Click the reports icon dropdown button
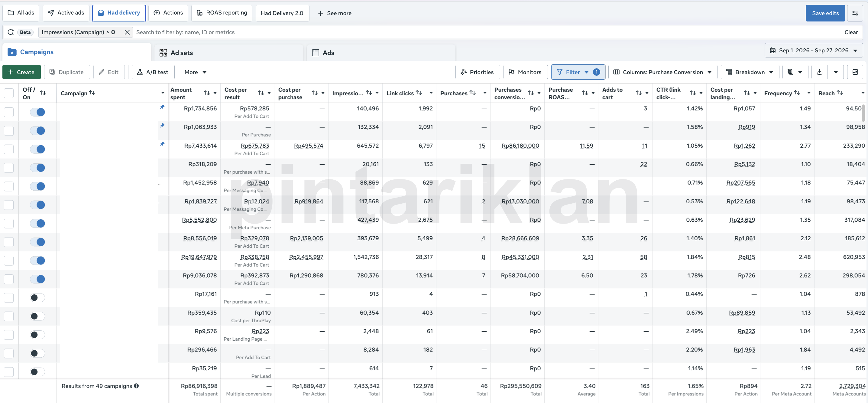 tap(795, 72)
